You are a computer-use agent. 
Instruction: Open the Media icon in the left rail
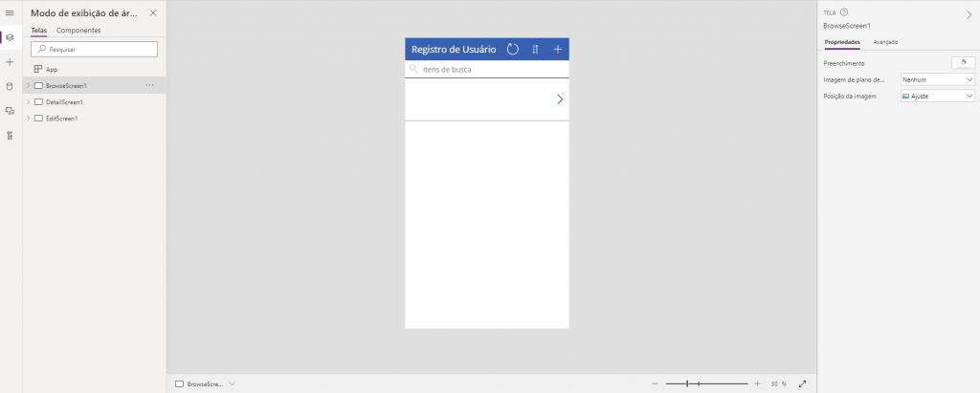[x=10, y=111]
